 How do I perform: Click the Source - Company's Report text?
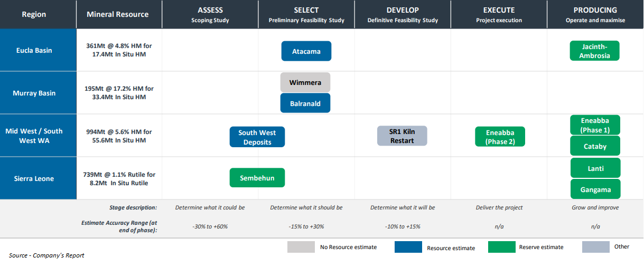46,255
